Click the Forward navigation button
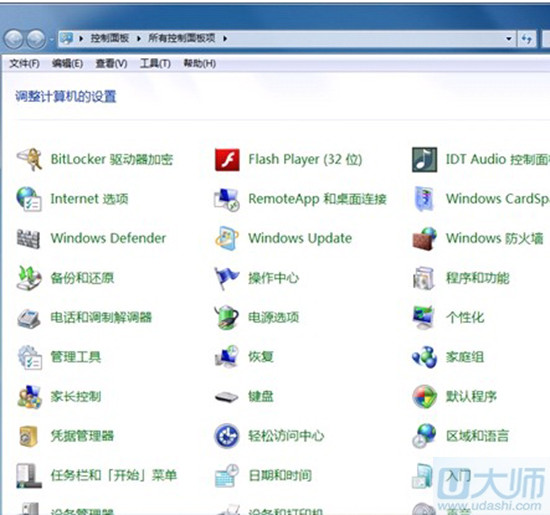The width and height of the screenshot is (550, 515). (36, 39)
